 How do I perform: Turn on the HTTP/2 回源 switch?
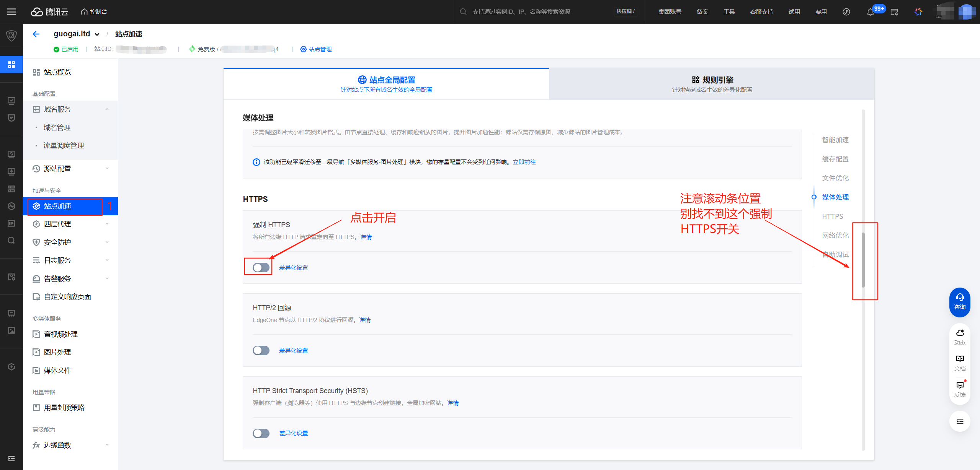tap(261, 350)
